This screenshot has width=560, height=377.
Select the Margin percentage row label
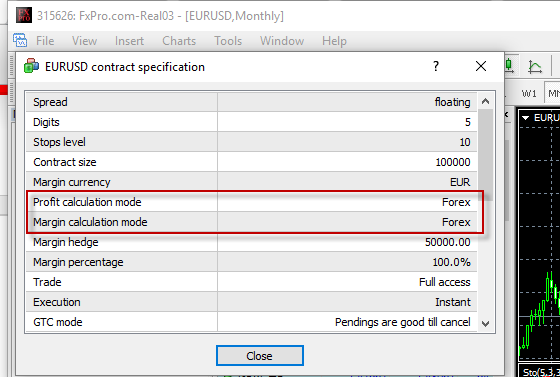point(78,262)
